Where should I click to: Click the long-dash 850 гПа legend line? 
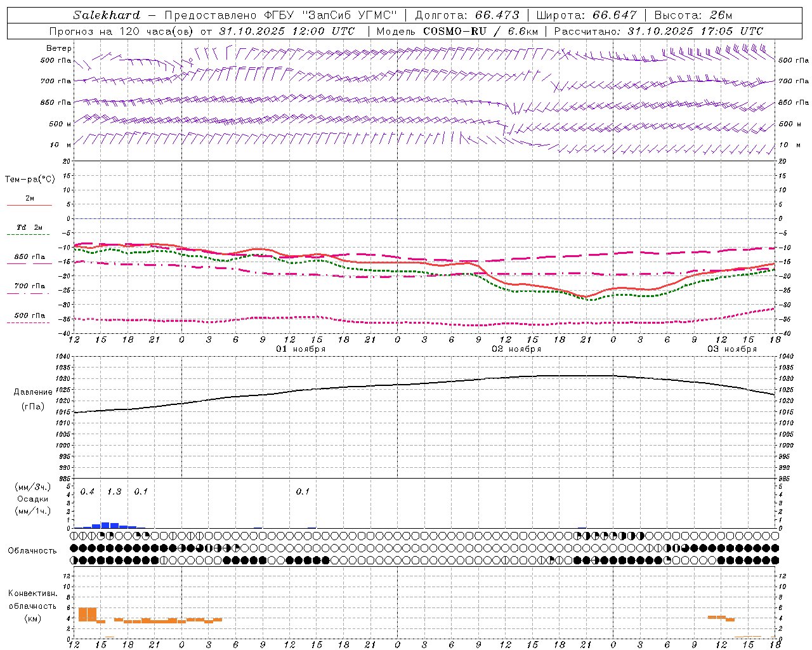click(x=29, y=264)
